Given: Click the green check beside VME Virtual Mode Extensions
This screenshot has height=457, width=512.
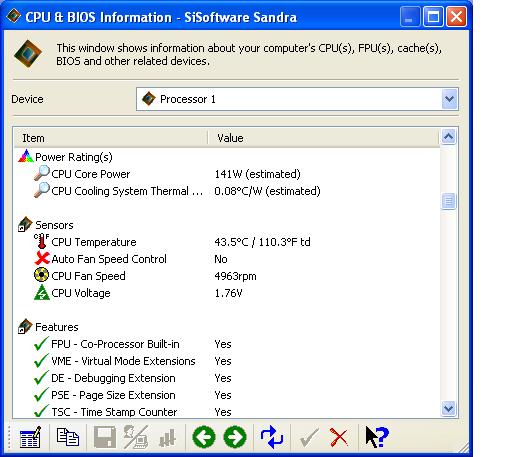Looking at the screenshot, I should [41, 360].
